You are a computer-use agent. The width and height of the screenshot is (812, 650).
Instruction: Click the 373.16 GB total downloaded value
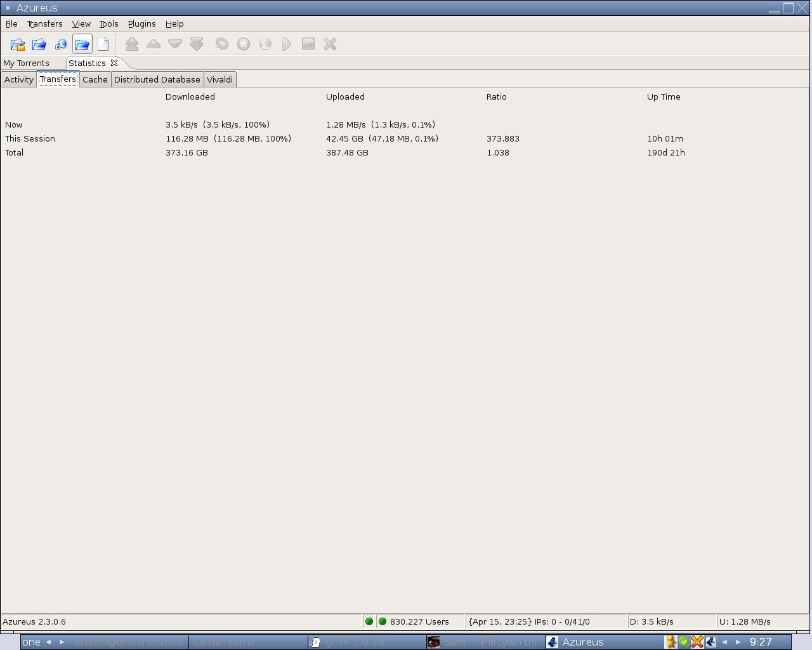(187, 152)
